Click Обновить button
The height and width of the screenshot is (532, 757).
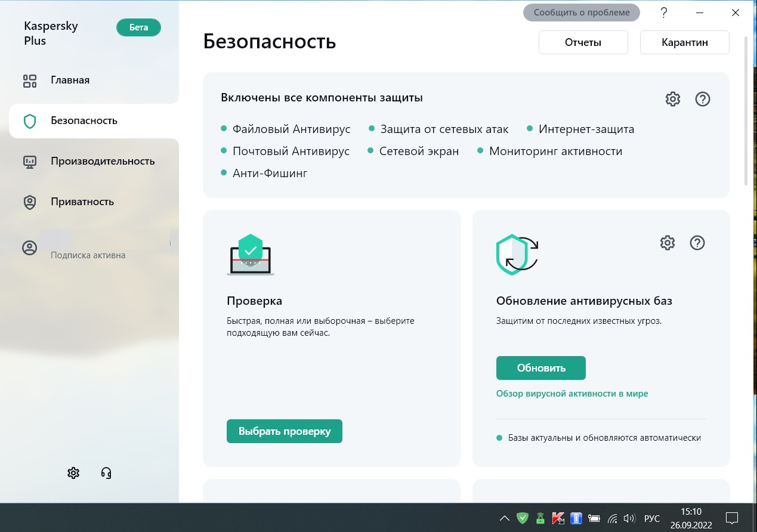tap(541, 368)
